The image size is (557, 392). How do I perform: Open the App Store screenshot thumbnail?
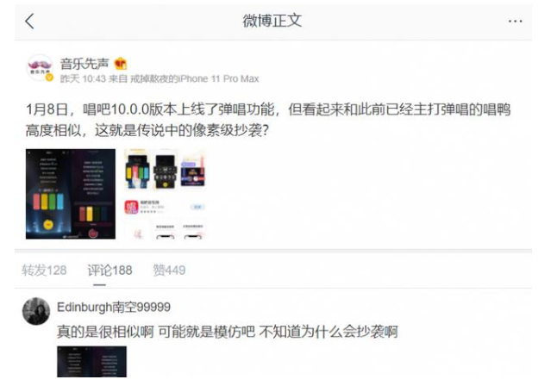tap(166, 194)
